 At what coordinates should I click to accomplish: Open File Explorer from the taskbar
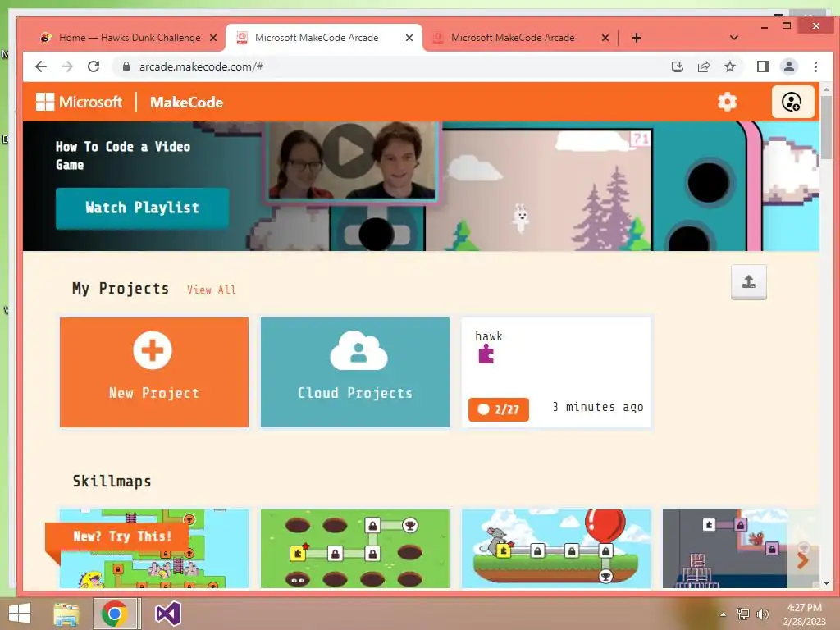(x=66, y=614)
